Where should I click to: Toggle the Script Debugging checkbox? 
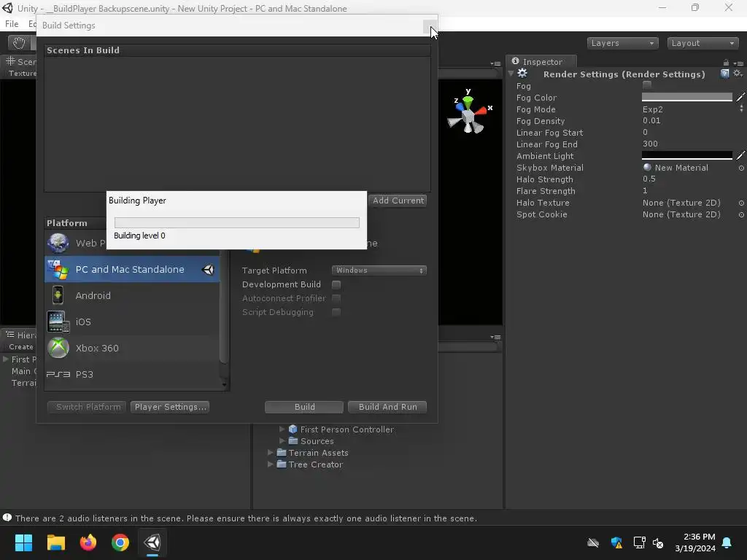point(336,312)
